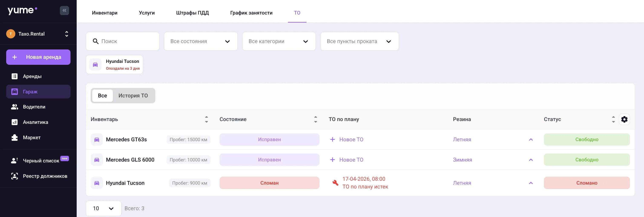The height and width of the screenshot is (217, 644).
Task: Click the Черный список person-alert icon
Action: (x=14, y=161)
